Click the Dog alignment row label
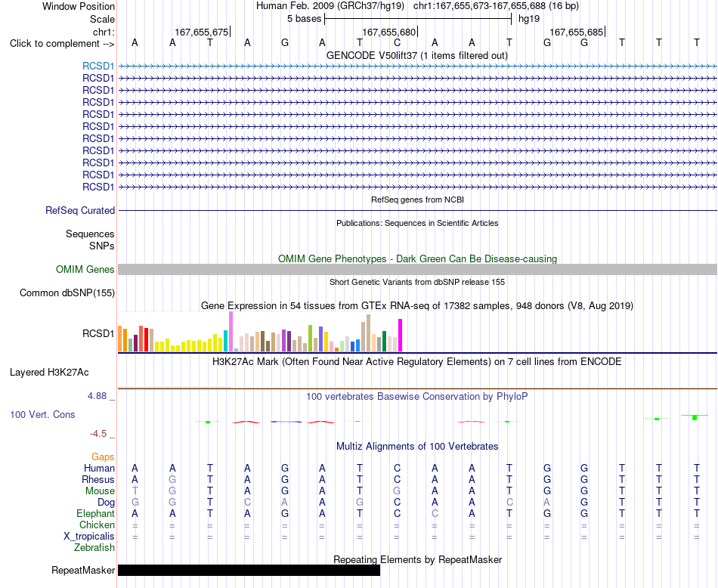Viewport: 718px width, 588px height. [106, 503]
